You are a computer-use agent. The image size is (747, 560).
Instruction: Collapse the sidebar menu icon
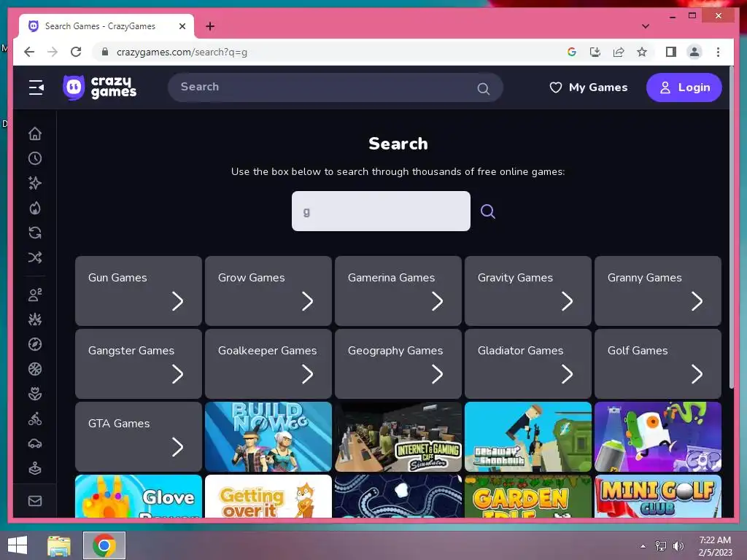[36, 87]
